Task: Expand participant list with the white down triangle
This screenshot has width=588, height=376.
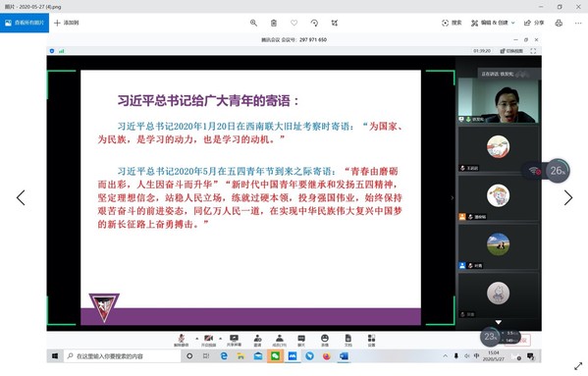Action: 498,322
